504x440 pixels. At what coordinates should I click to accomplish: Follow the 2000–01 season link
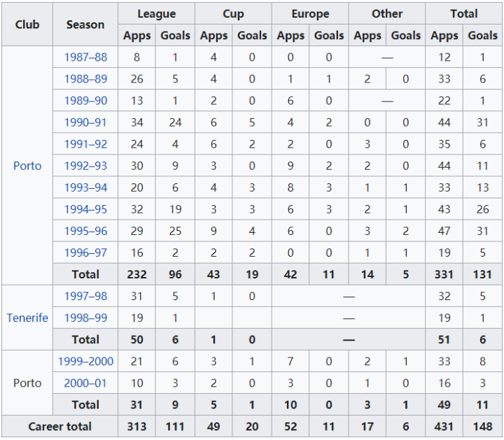pyautogui.click(x=85, y=383)
